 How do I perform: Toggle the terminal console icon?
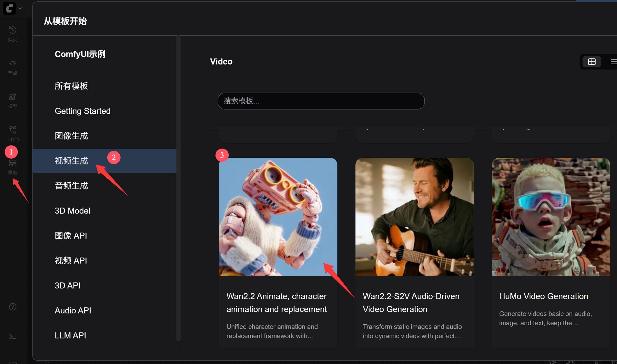click(13, 337)
